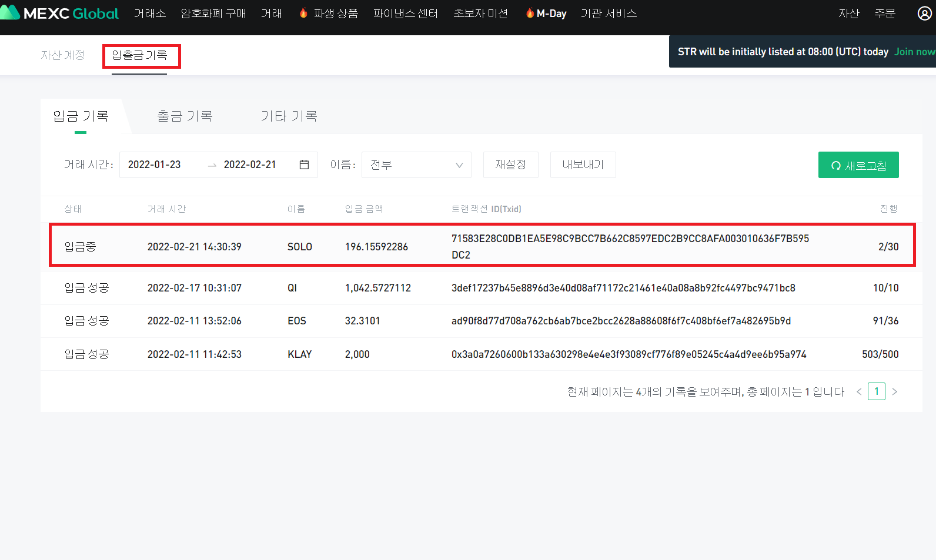Screen dimensions: 936x560
Task: Switch to the 기타 기록 tab
Action: (289, 116)
